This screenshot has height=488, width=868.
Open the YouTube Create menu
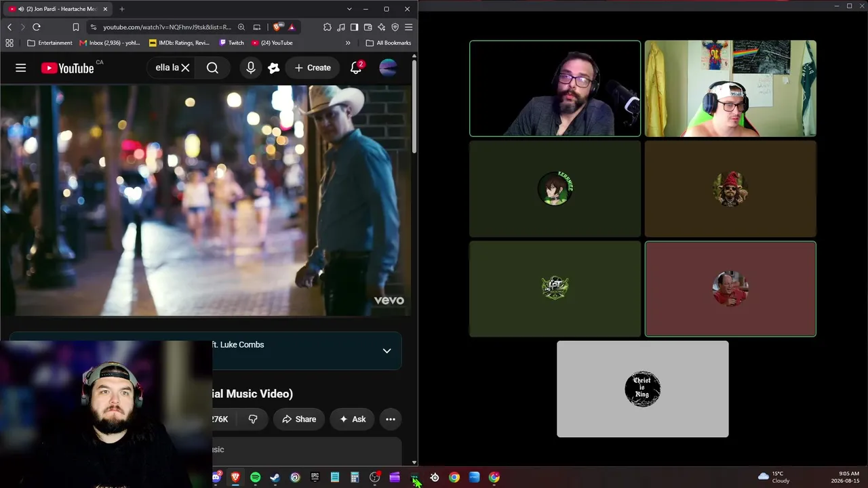click(x=313, y=68)
